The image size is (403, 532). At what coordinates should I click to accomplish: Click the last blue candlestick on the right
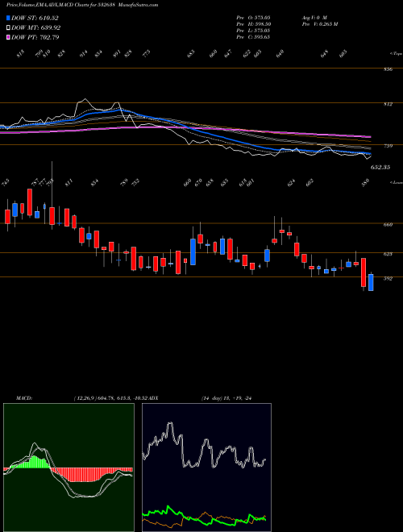coord(371,283)
